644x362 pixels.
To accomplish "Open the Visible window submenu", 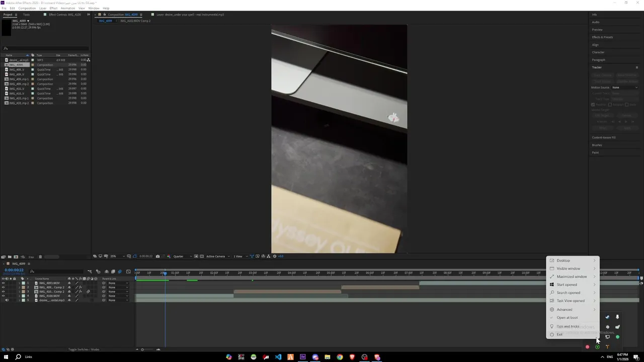I will pos(573,268).
